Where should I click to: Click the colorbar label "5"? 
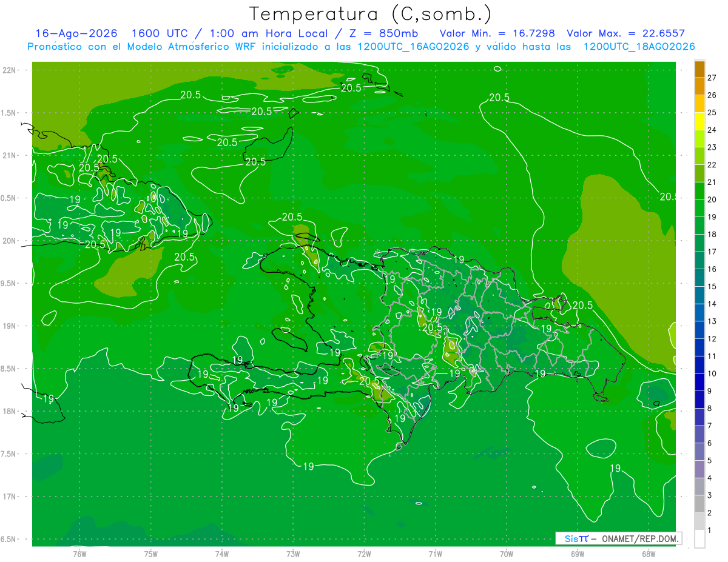click(x=710, y=461)
